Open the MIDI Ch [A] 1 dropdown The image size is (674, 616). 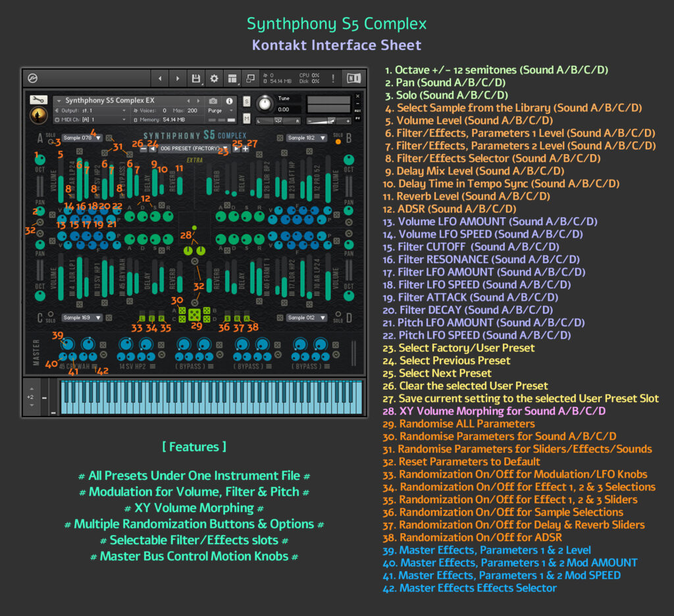pos(90,120)
